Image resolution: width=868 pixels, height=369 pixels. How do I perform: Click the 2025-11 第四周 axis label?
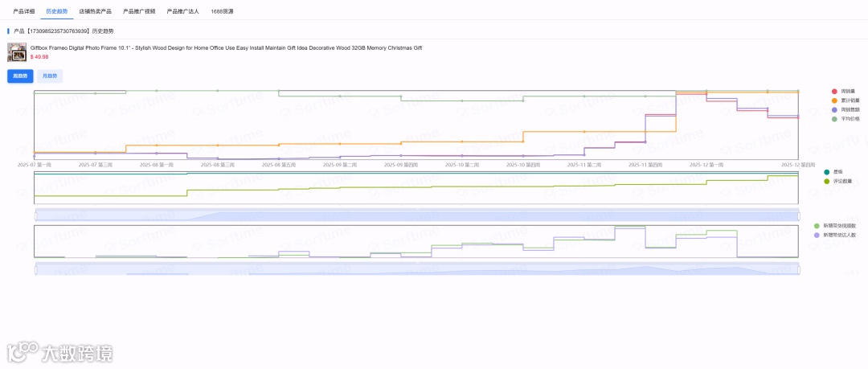point(645,165)
